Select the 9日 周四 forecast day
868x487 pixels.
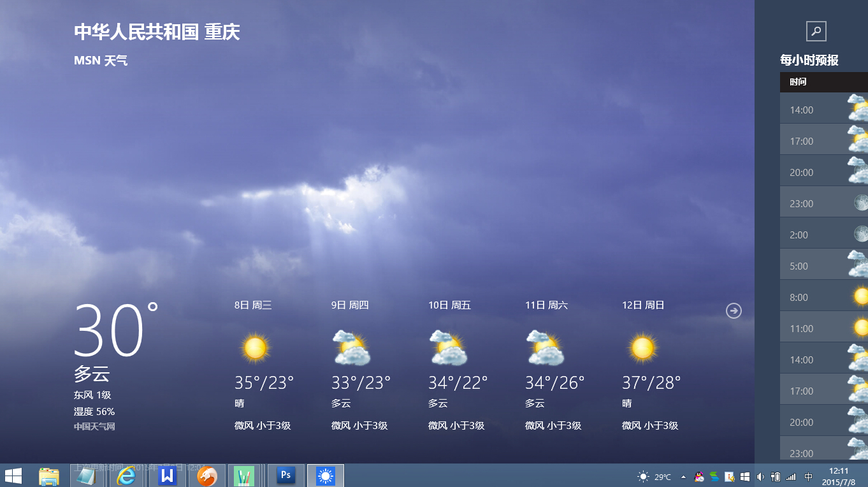point(350,305)
